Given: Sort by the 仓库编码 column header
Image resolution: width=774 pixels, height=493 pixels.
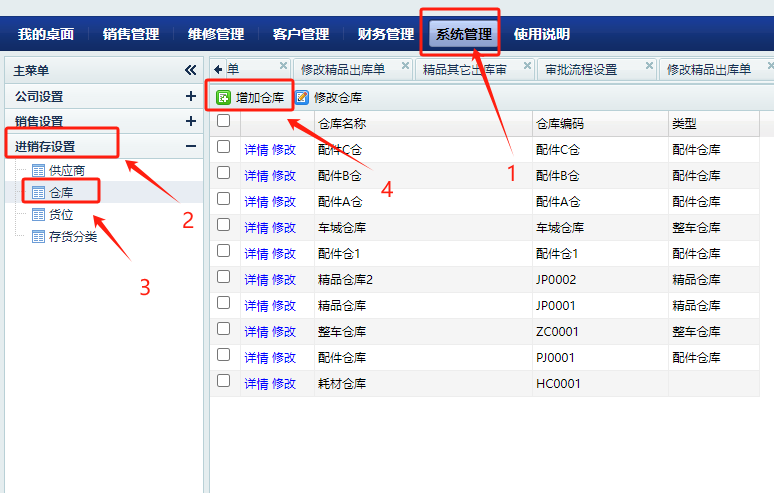Looking at the screenshot, I should (x=560, y=124).
